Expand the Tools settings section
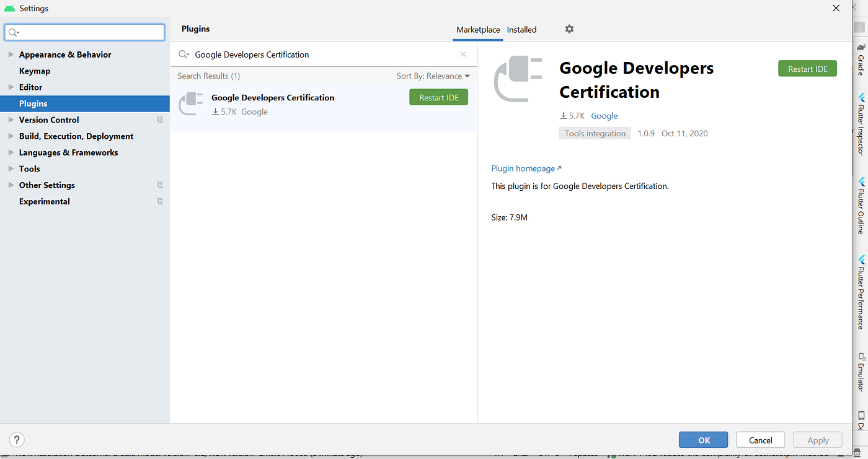 tap(11, 168)
